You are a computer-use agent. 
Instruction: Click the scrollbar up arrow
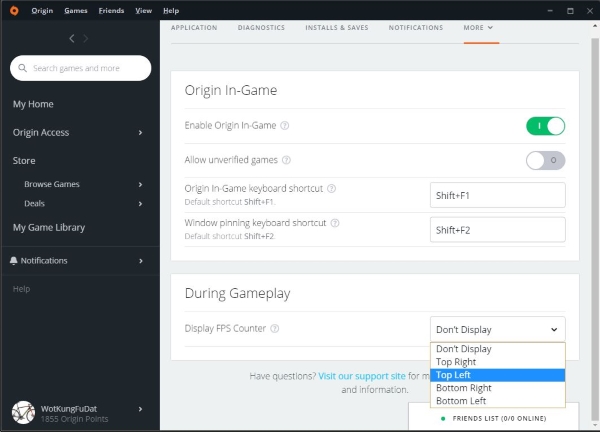coord(595,26)
